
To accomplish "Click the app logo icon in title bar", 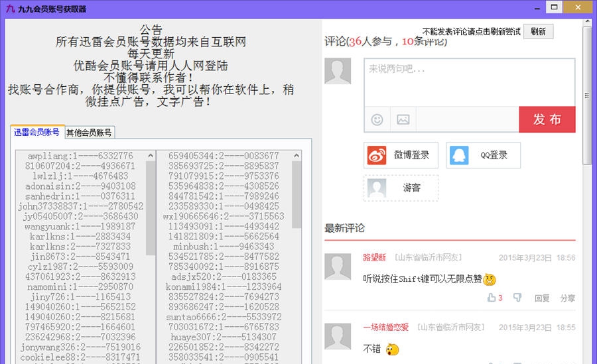I will [x=11, y=9].
